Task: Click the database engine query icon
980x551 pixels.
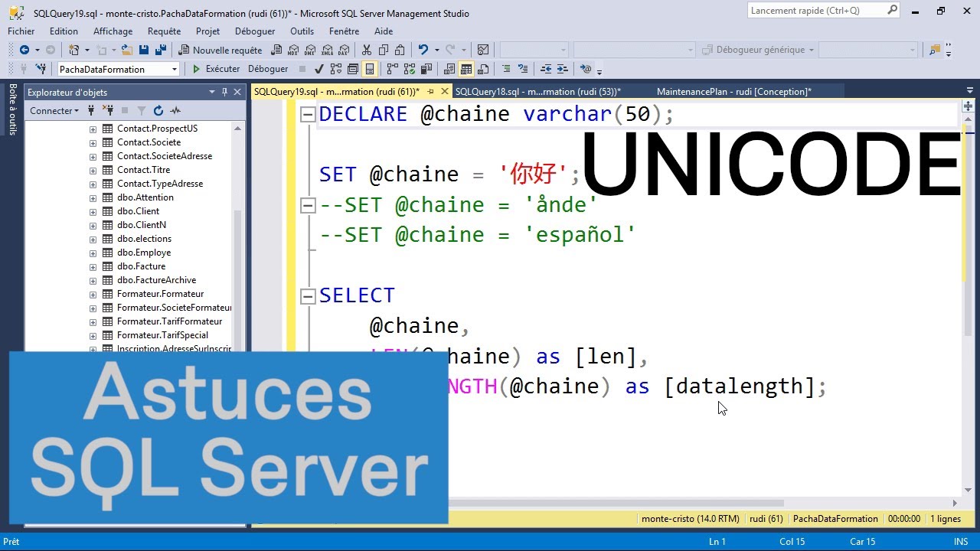Action: 276,50
